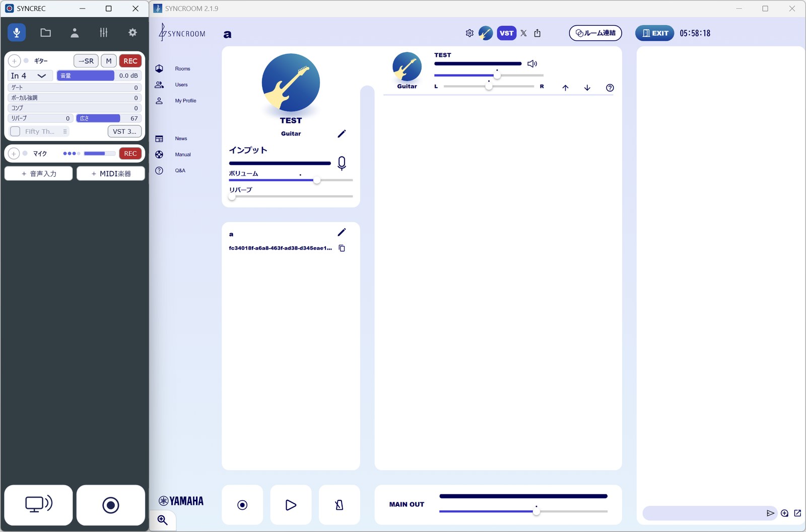The width and height of the screenshot is (806, 532).
Task: Move TEST member up with arrow
Action: point(565,88)
